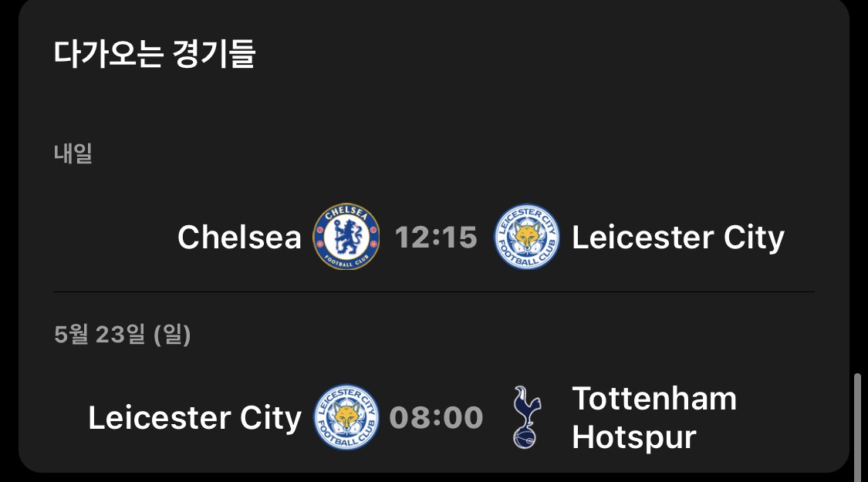This screenshot has height=482, width=868.
Task: Click the (일) weekday in the date label
Action: coord(172,334)
